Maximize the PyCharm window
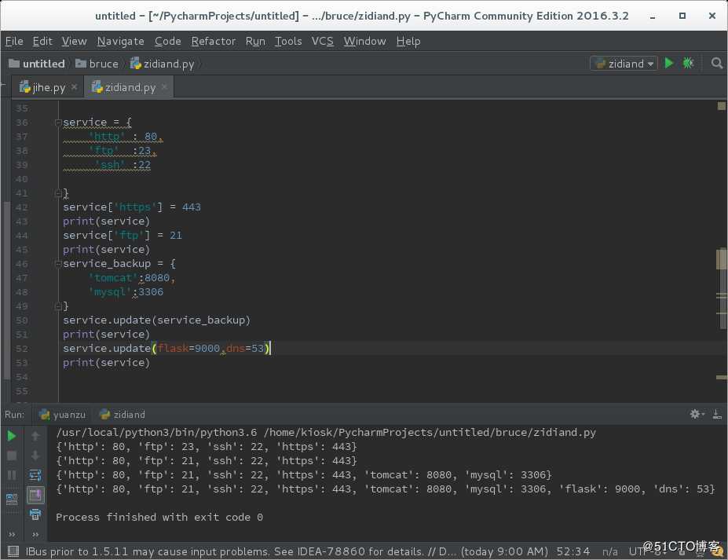 coord(682,16)
